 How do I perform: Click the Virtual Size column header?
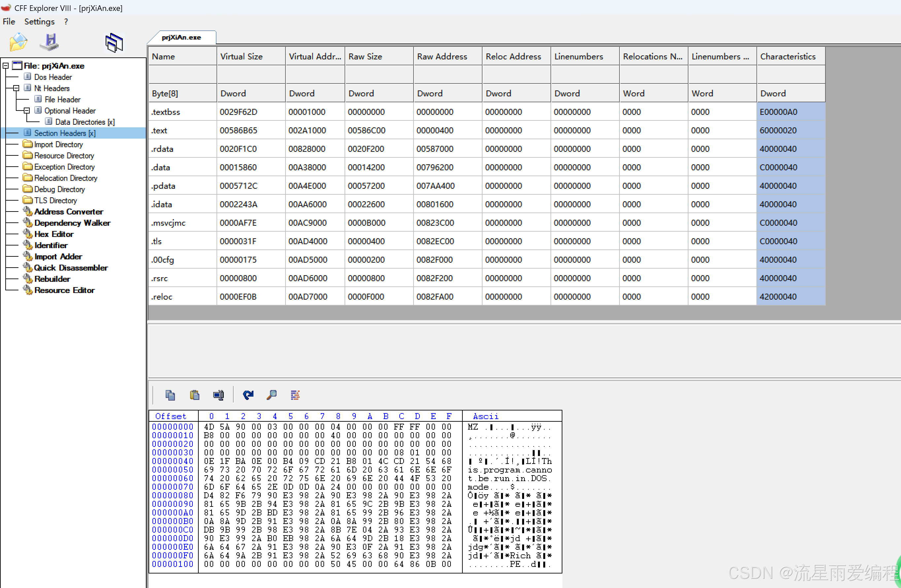242,56
